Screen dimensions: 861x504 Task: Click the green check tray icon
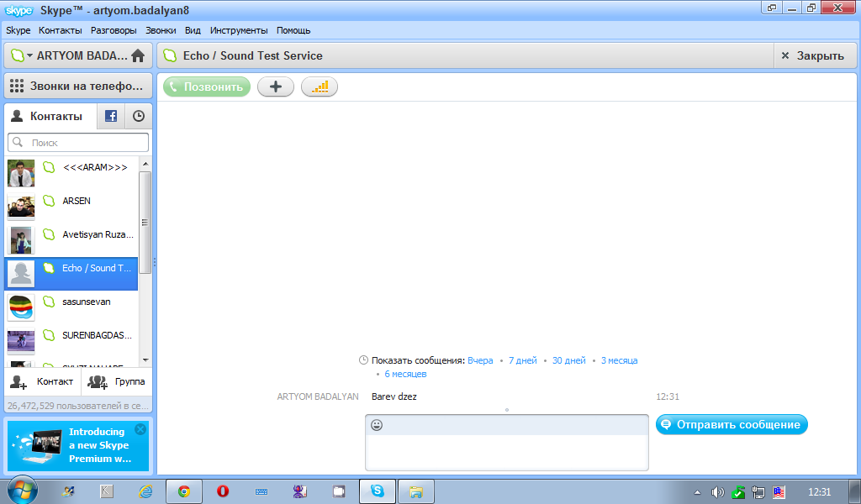[738, 492]
